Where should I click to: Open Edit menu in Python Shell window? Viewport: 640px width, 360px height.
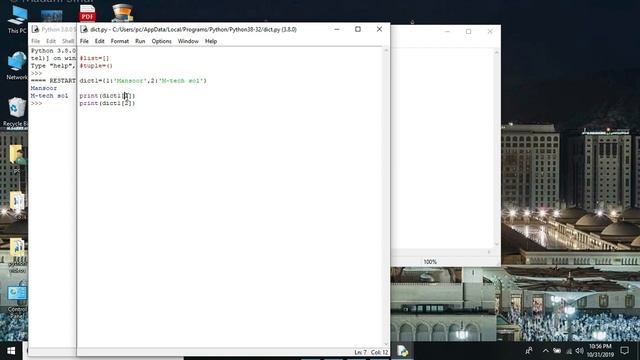click(51, 41)
